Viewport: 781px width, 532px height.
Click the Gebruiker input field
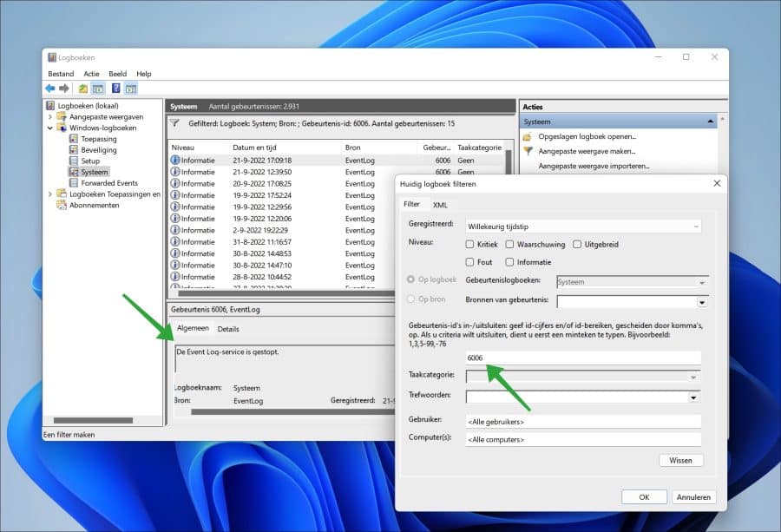[x=583, y=422]
